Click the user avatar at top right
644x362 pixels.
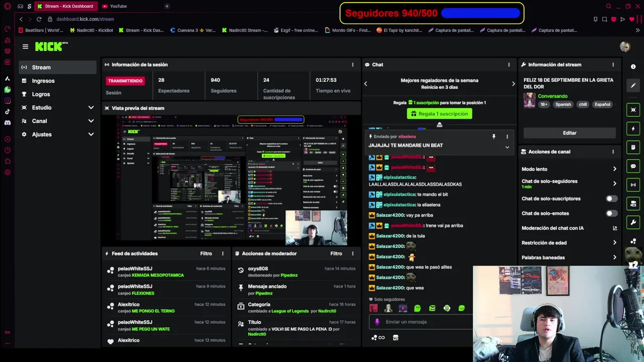click(625, 47)
